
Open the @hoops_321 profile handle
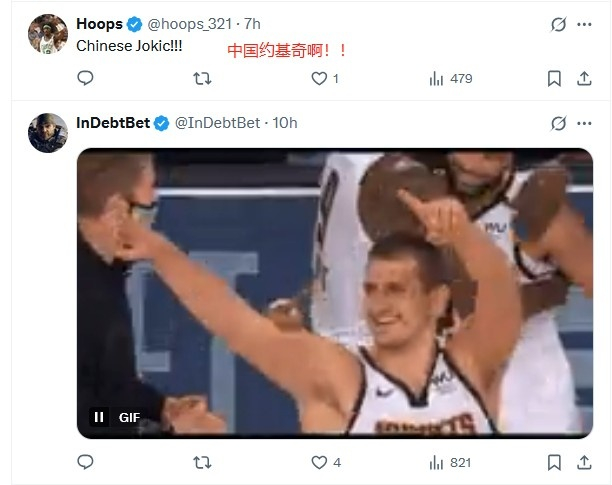click(190, 24)
